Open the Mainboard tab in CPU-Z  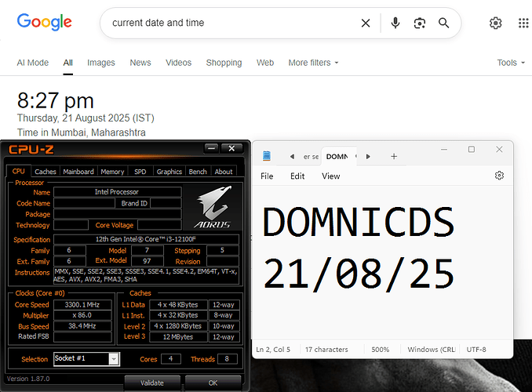click(78, 172)
